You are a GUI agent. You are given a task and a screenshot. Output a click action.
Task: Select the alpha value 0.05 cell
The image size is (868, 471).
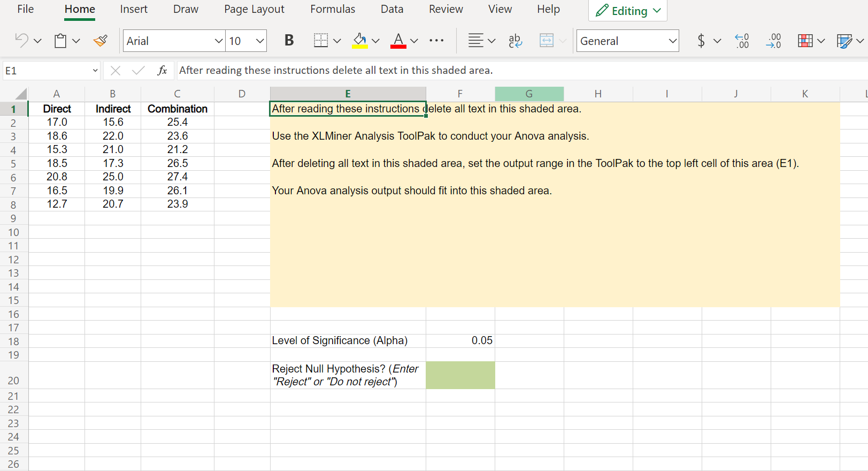coord(460,340)
